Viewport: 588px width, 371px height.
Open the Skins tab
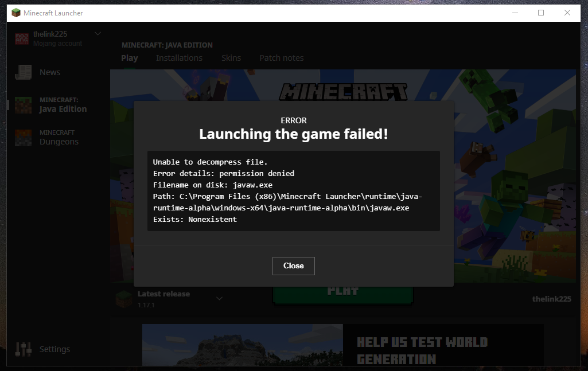pyautogui.click(x=231, y=58)
